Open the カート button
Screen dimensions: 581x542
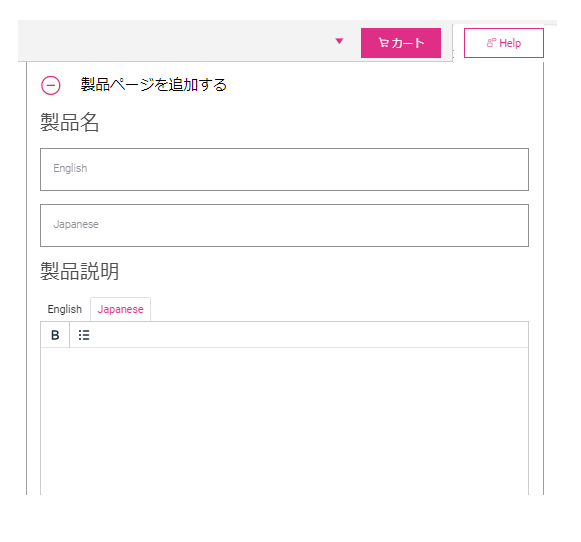coord(401,43)
